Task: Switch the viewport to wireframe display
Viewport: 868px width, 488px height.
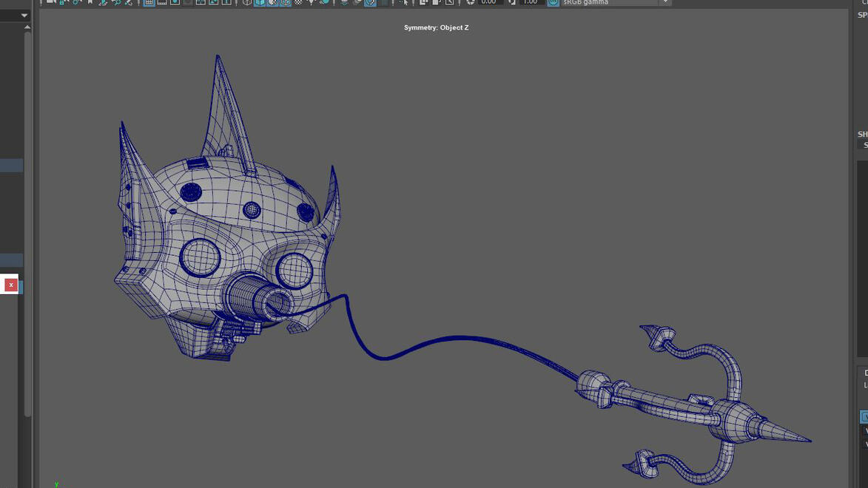Action: (x=247, y=2)
